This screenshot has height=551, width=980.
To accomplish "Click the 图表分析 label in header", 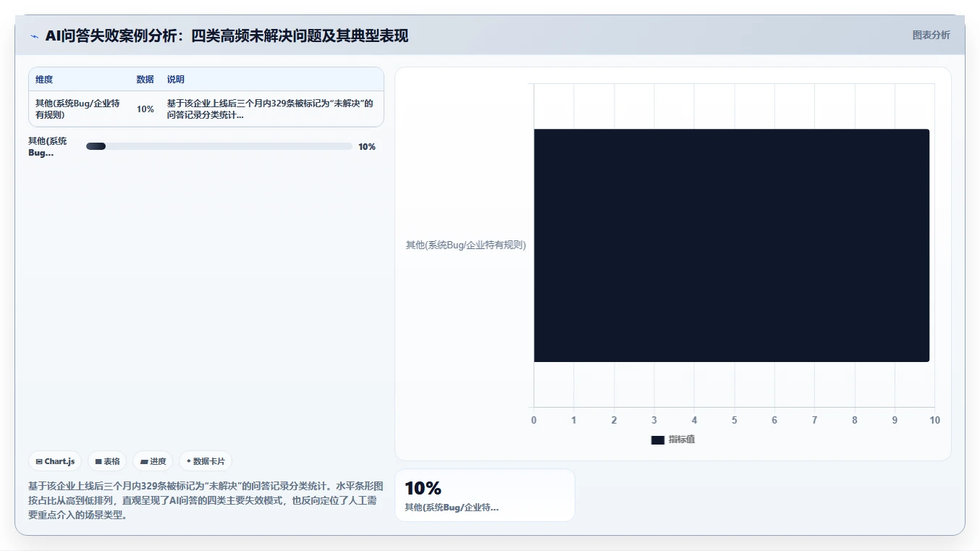I will [931, 35].
